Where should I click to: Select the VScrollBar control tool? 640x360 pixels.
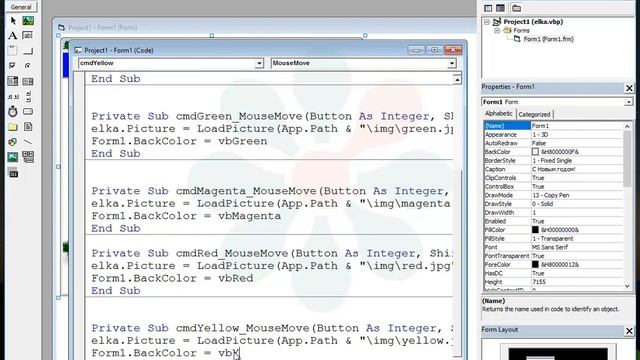28,96
